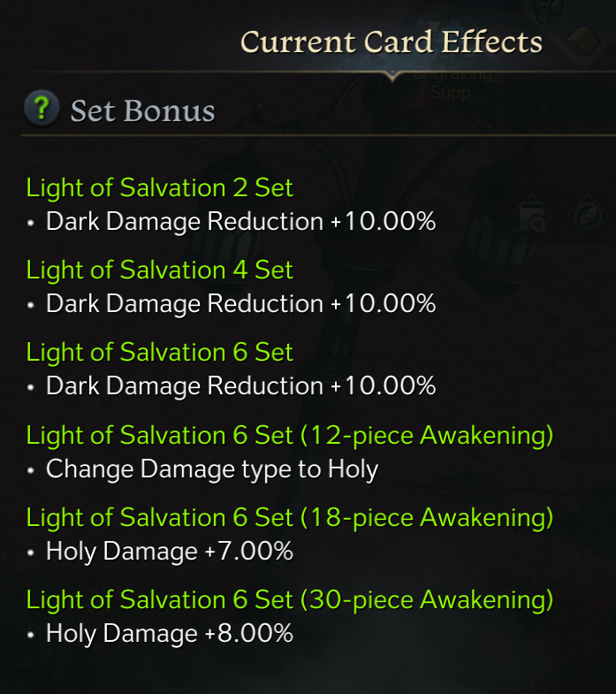Select the 18-piece Awakening set entry

(x=290, y=517)
